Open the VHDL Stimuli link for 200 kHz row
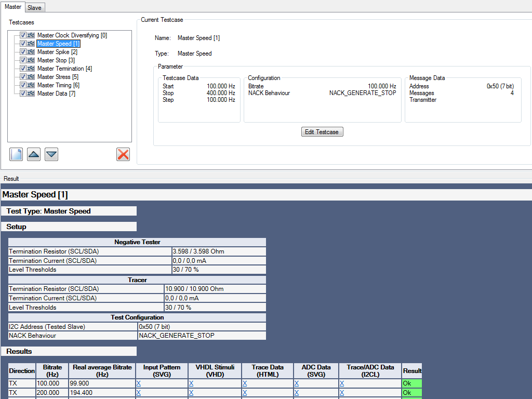The width and height of the screenshot is (532, 399). point(191,393)
